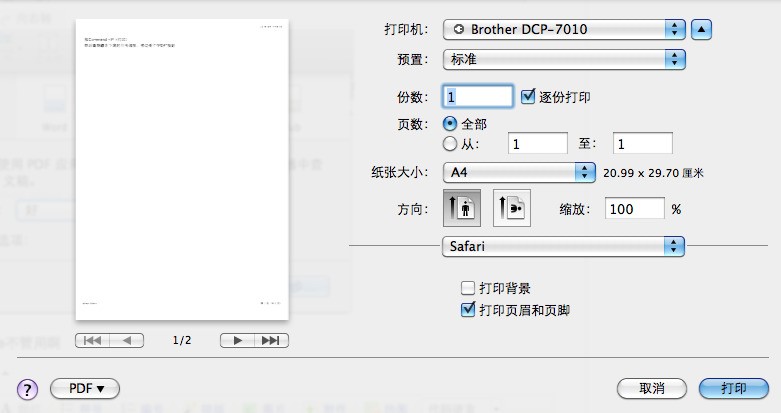Screen dimensions: 781x413
Task: Open the Safari options section dropdown
Action: (x=563, y=246)
